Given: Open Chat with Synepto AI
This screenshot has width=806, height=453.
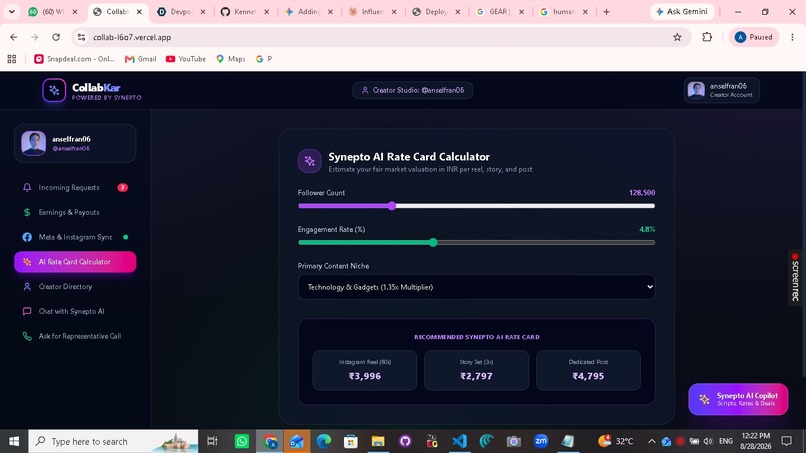Looking at the screenshot, I should (x=75, y=311).
